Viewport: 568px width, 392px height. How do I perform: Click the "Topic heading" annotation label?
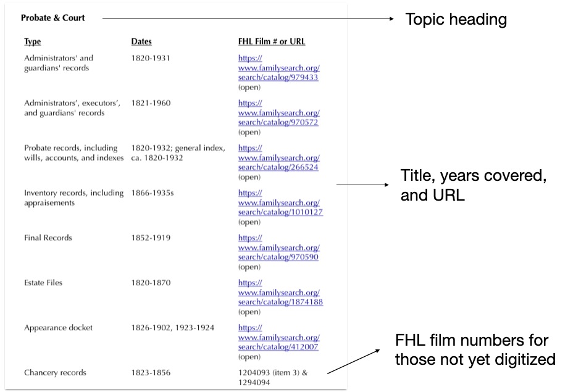pos(456,20)
